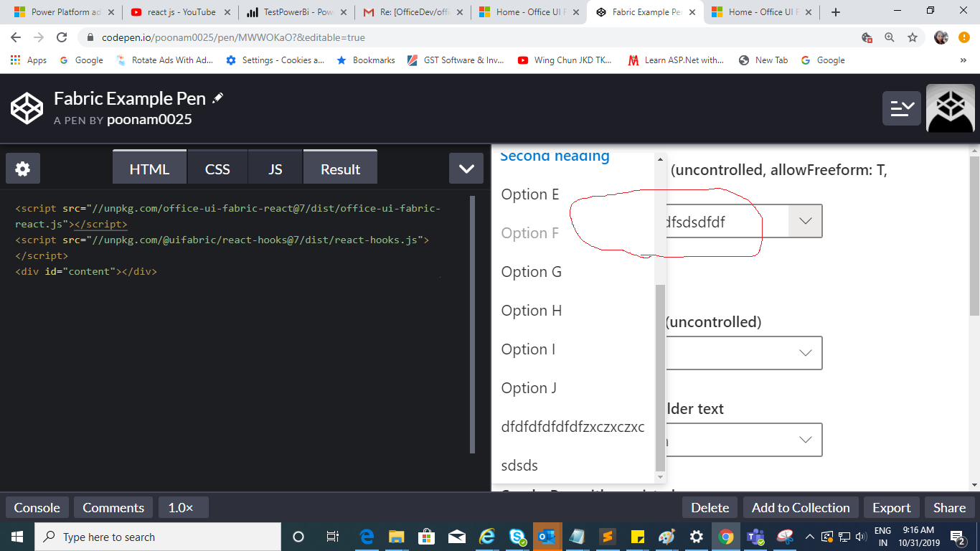Click the CodePen logo in the header
Screen dimensions: 980x551
click(27, 108)
